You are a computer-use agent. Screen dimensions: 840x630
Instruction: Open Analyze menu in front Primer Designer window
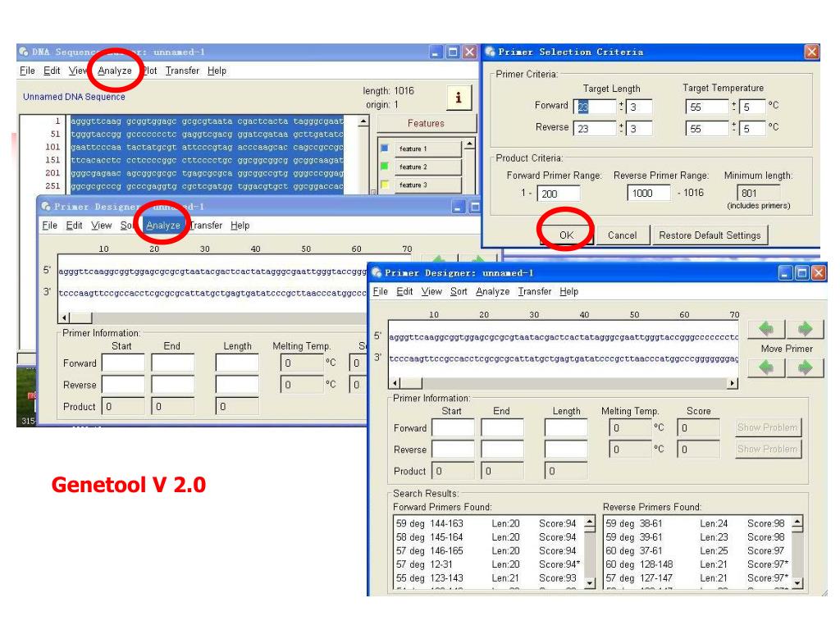coord(493,291)
